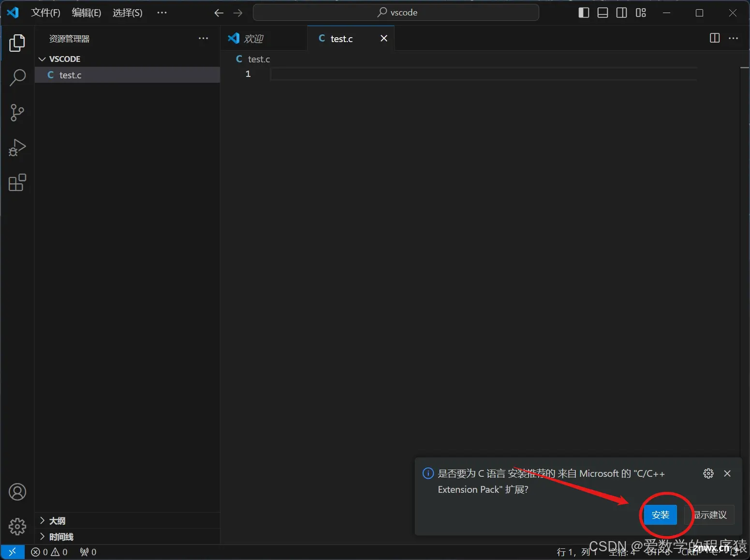Toggle the secondary side bar layout icon
This screenshot has height=560, width=750.
[x=622, y=13]
